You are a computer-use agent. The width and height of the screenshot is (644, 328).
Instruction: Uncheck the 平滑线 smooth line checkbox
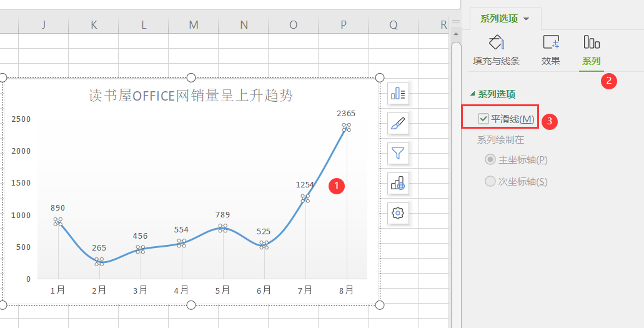(x=483, y=119)
